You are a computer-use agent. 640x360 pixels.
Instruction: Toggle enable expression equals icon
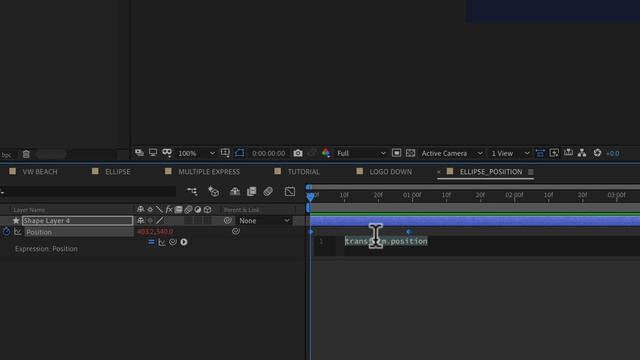tap(151, 242)
